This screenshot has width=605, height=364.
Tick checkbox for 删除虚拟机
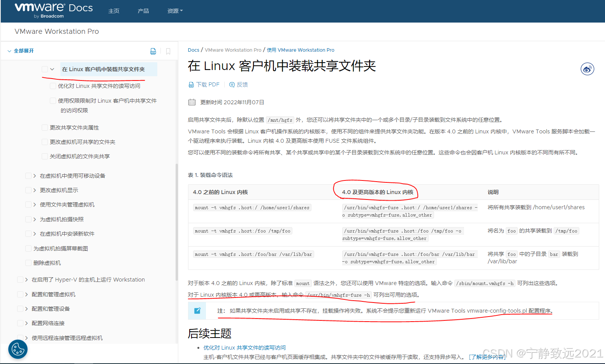(x=28, y=263)
